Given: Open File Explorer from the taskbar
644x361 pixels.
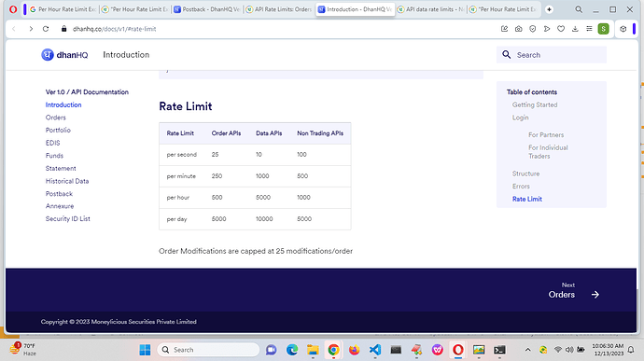Looking at the screenshot, I should point(313,350).
